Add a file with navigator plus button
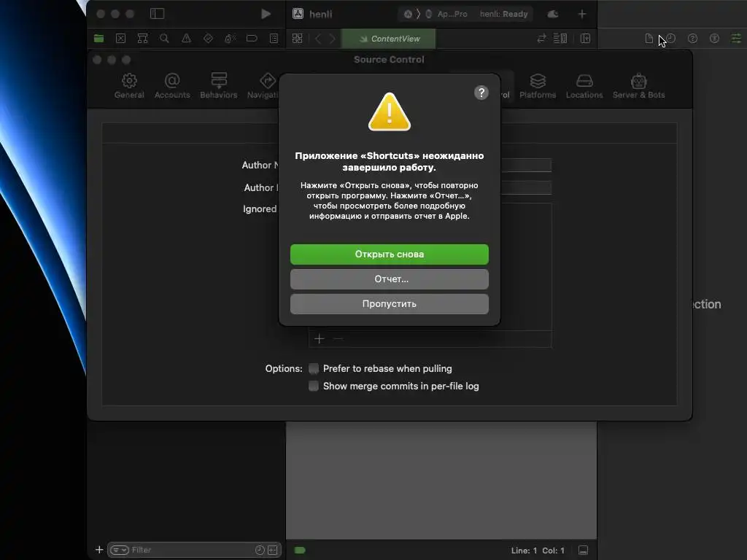This screenshot has height=560, width=747. (x=99, y=550)
